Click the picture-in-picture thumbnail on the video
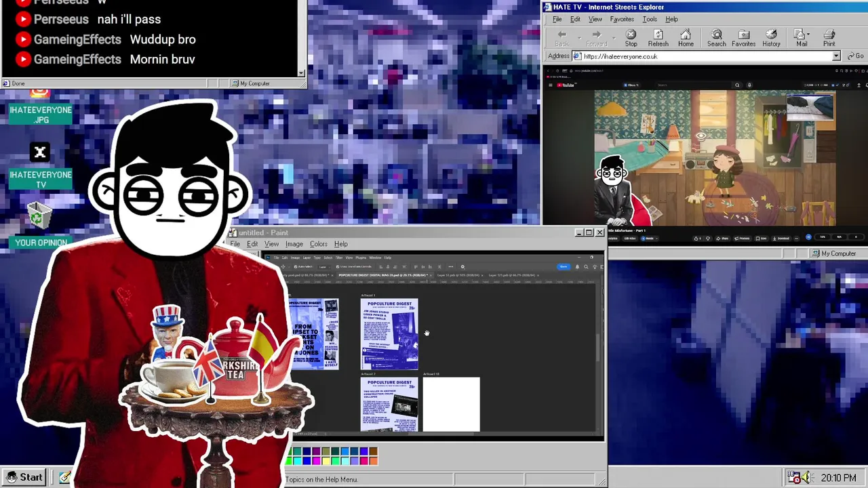The height and width of the screenshot is (488, 868). (x=810, y=107)
